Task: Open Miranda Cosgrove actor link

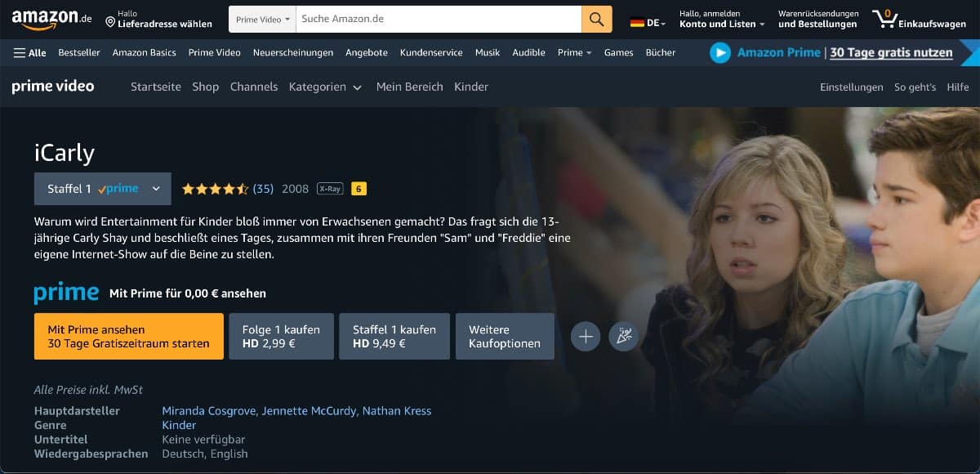Action: pos(209,410)
